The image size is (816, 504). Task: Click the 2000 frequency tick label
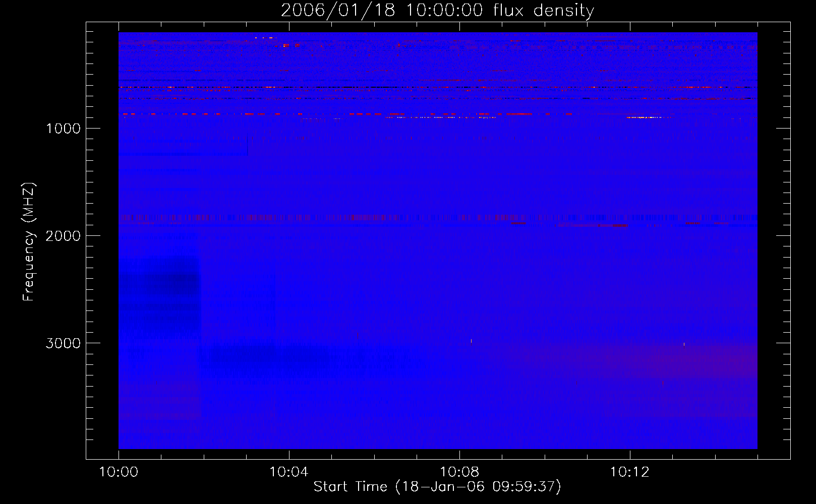point(63,236)
